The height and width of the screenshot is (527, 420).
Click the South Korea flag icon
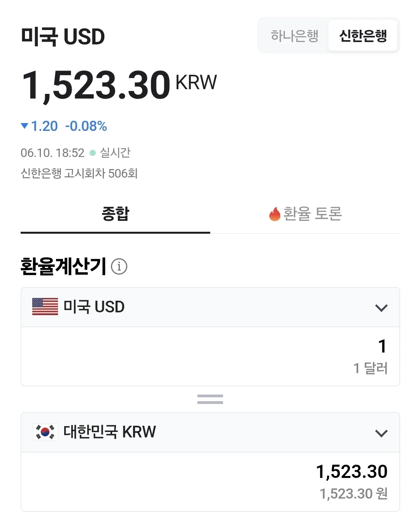pyautogui.click(x=45, y=432)
